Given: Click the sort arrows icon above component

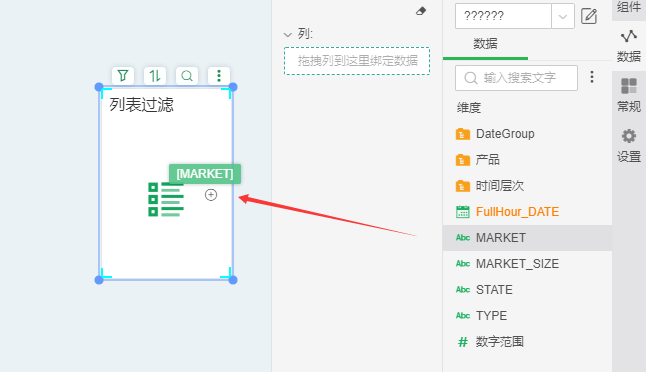Looking at the screenshot, I should 155,76.
